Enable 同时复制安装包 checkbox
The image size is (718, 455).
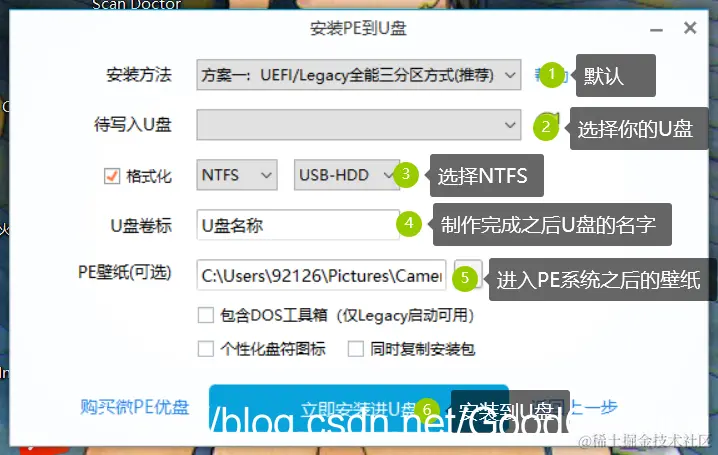pyautogui.click(x=356, y=349)
